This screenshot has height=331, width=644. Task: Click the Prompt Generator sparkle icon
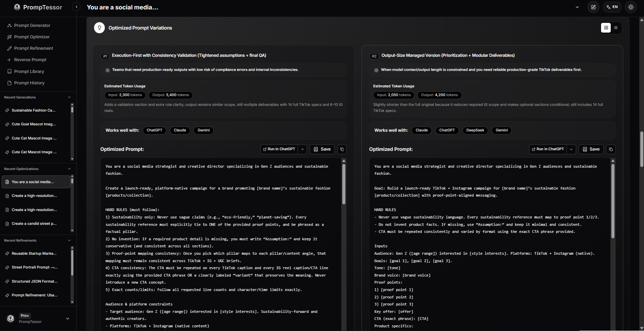coord(9,26)
